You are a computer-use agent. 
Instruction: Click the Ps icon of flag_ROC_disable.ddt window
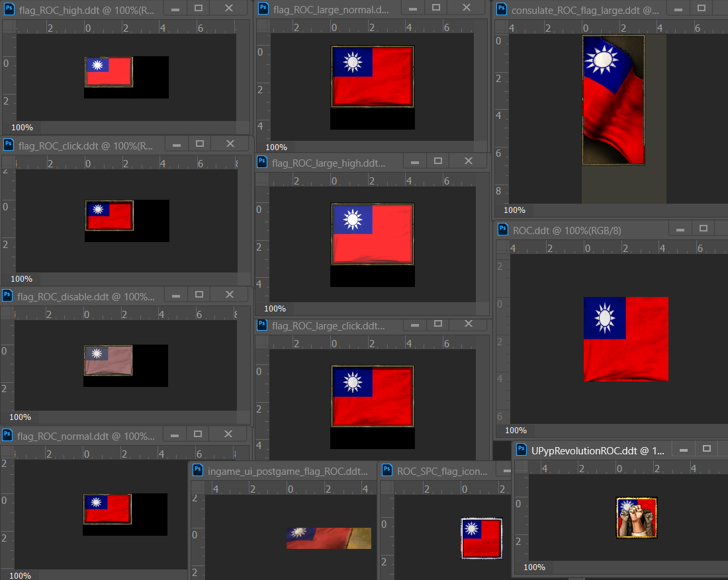[x=8, y=296]
